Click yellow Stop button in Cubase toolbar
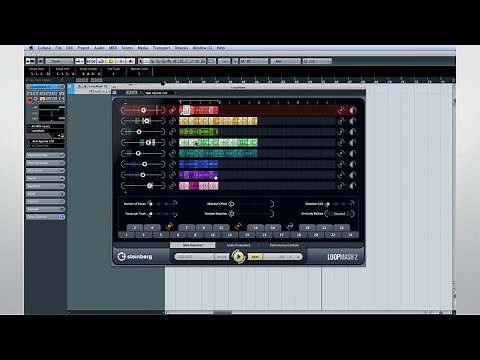 [111, 61]
